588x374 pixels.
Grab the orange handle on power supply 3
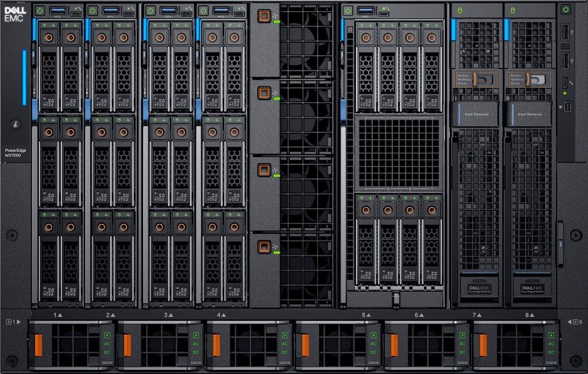coord(217,345)
